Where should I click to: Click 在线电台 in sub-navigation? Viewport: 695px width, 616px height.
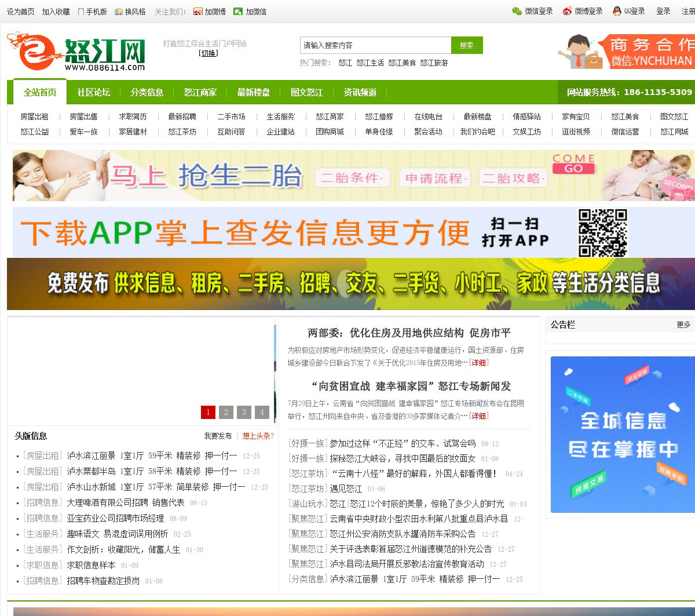tap(429, 116)
